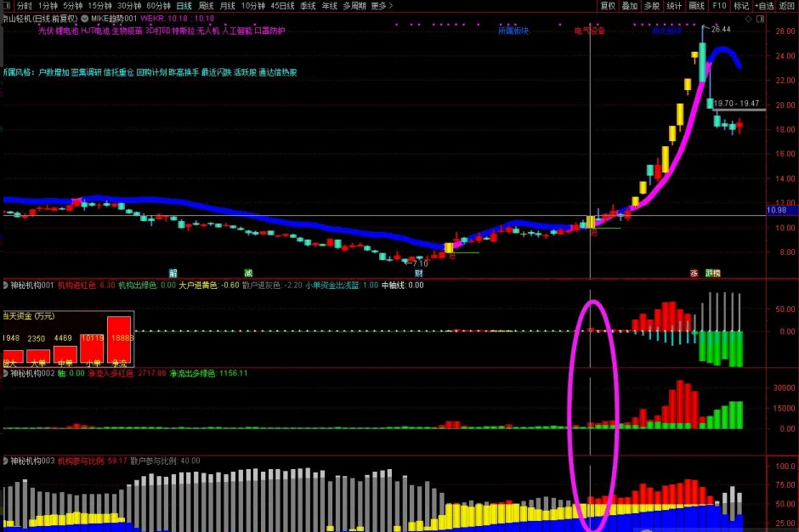This screenshot has width=799, height=532.
Task: Select the 60分钟 period tab
Action: [x=158, y=6]
